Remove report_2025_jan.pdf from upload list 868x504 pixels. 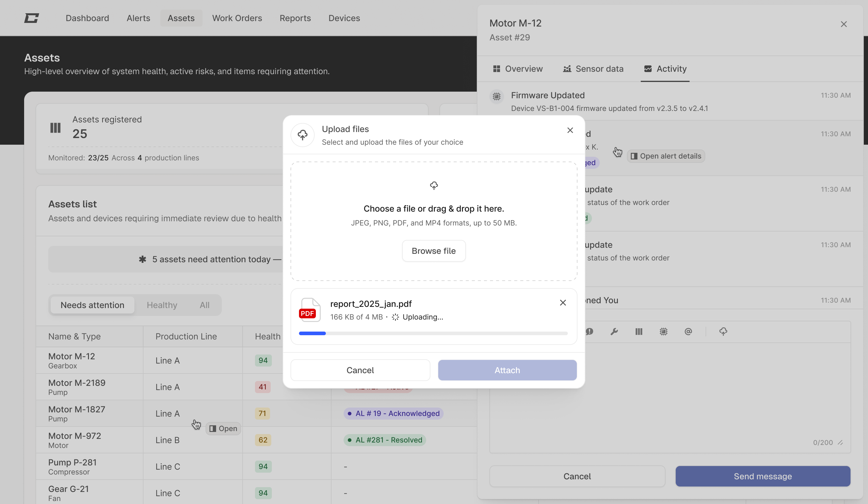click(563, 302)
